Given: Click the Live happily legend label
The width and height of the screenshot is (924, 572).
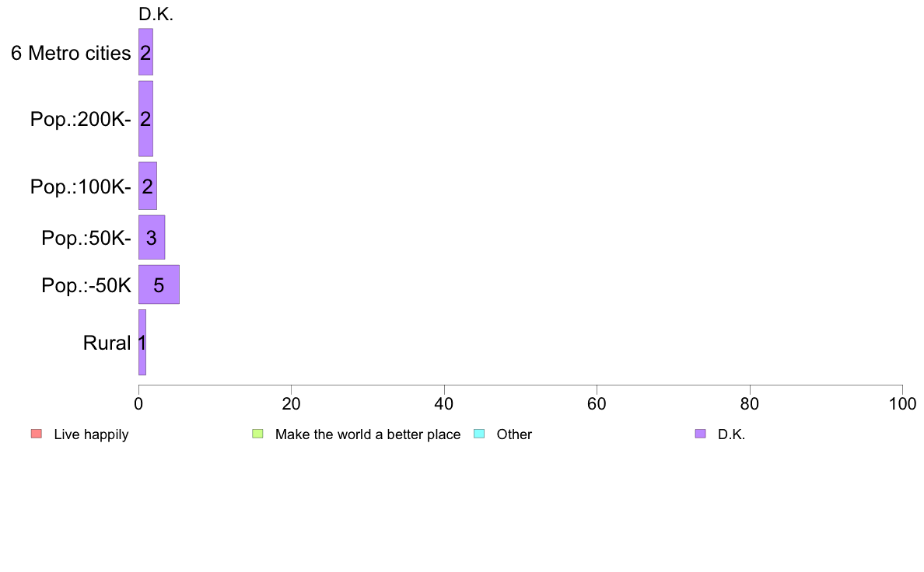Looking at the screenshot, I should [x=91, y=434].
